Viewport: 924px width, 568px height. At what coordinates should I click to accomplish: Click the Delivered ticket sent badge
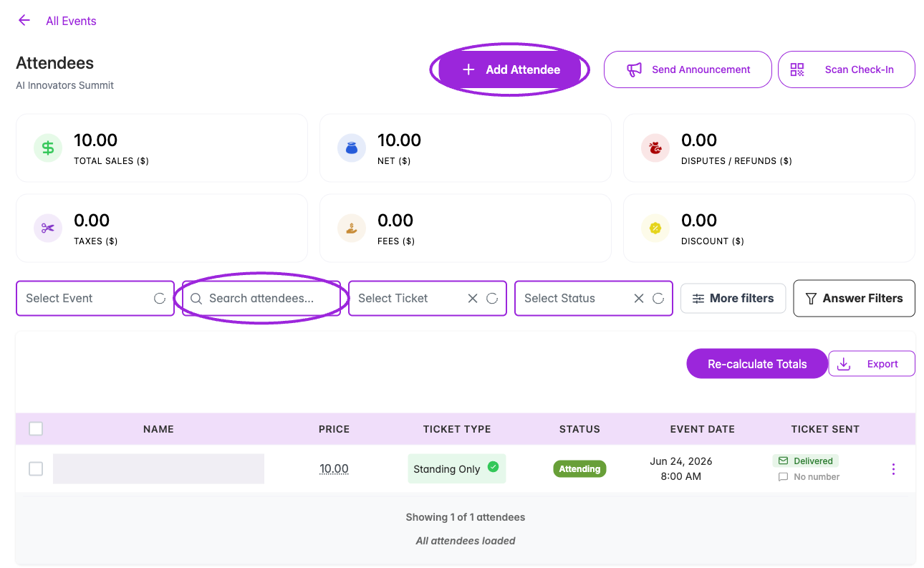pos(806,461)
